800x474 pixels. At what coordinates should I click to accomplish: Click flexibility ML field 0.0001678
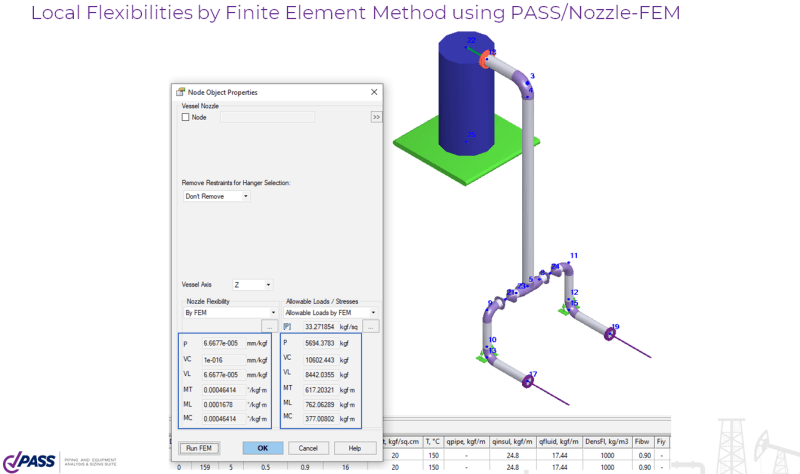click(x=224, y=405)
